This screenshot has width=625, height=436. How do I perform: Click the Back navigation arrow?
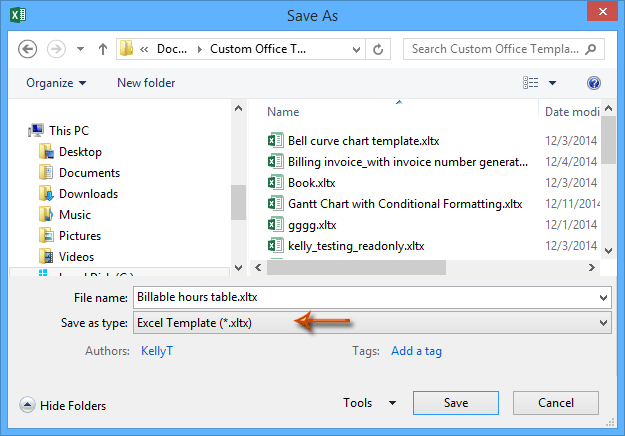point(28,49)
